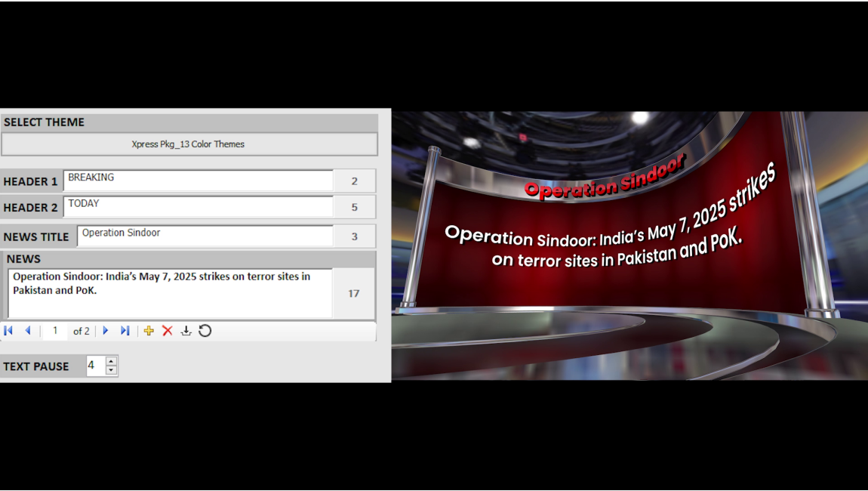The image size is (868, 491).
Task: Open the Xpress Pkg_13 Color Themes selector
Action: [x=189, y=144]
